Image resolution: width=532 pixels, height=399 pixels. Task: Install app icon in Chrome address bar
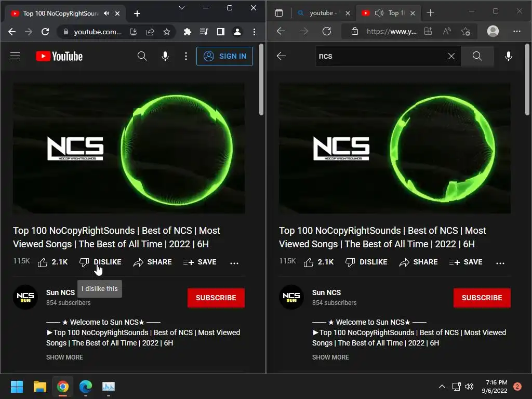tap(134, 32)
